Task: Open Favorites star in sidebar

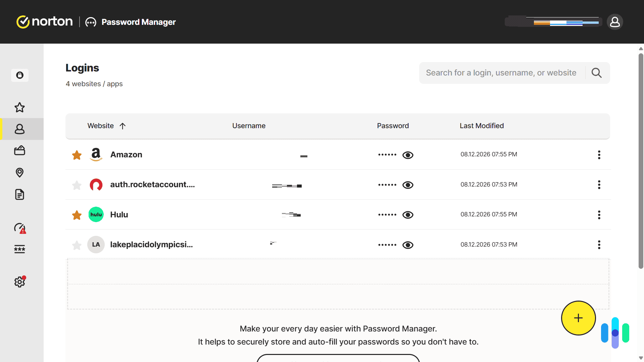Action: (x=20, y=107)
